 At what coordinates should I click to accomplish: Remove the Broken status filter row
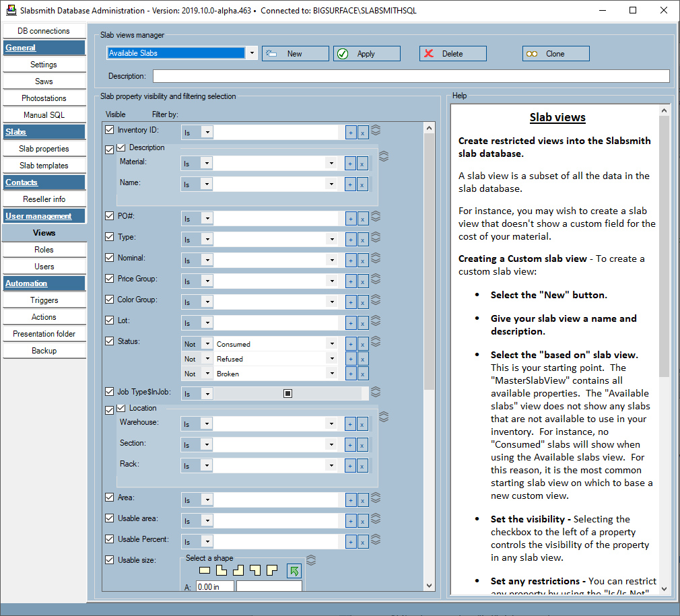(362, 374)
